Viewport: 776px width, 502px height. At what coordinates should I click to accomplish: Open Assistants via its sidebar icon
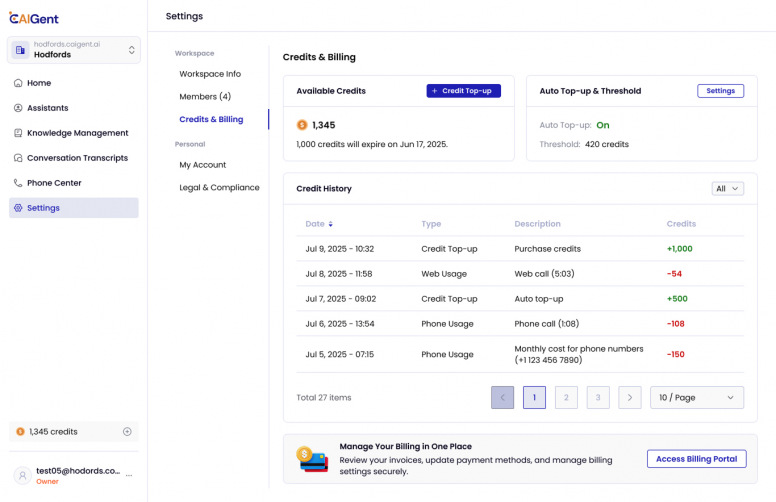point(19,108)
